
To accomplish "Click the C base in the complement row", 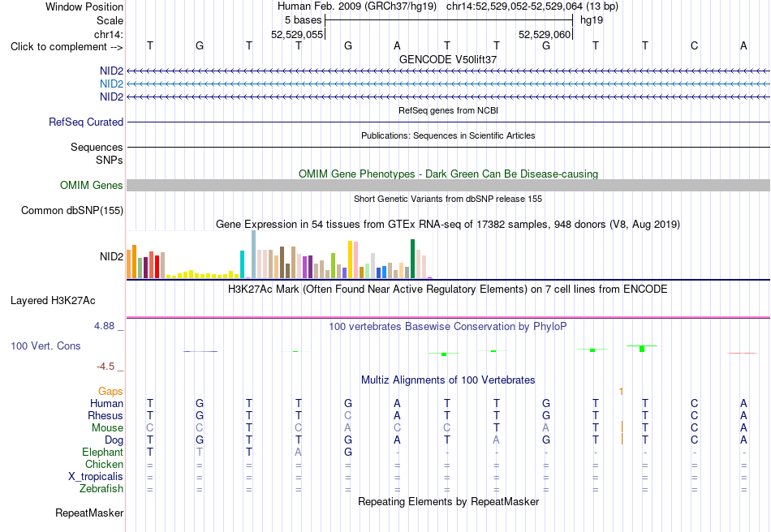I will coord(694,45).
